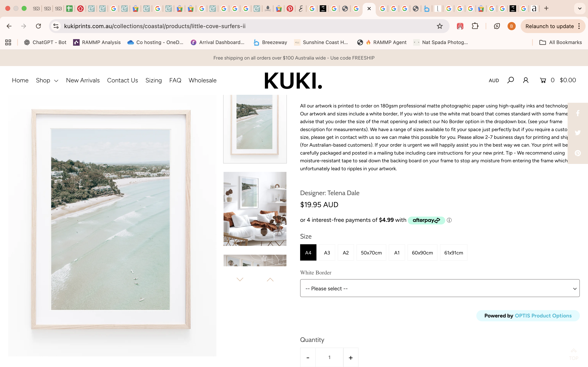Click Relaunch to update button
The width and height of the screenshot is (588, 367).
click(549, 26)
